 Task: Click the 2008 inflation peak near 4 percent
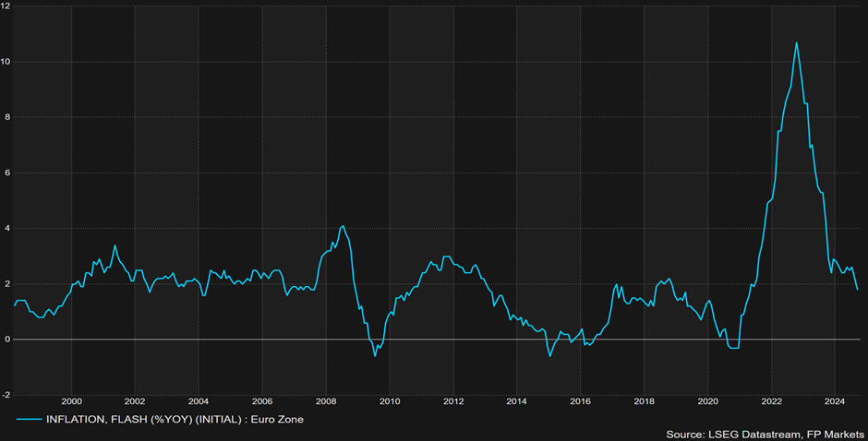(343, 226)
